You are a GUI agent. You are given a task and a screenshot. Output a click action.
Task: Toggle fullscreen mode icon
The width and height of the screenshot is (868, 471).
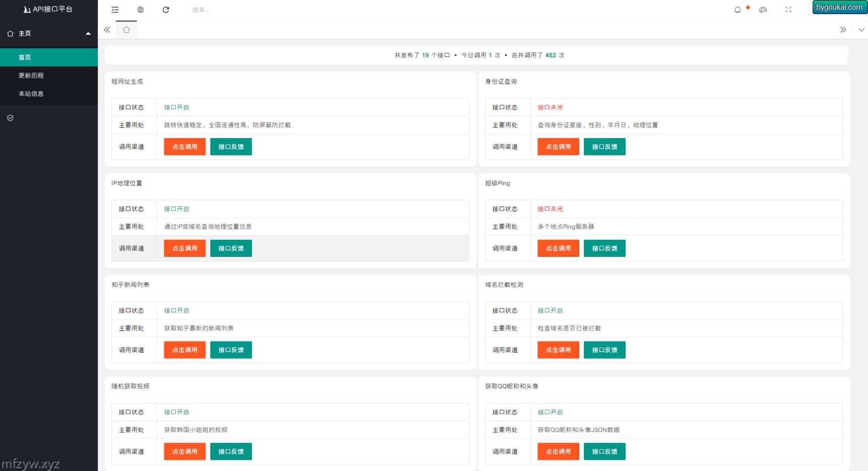[788, 10]
